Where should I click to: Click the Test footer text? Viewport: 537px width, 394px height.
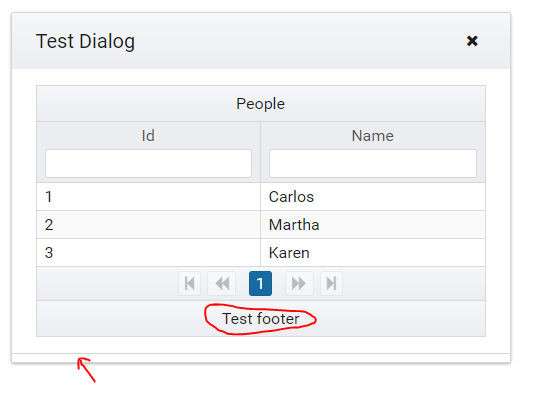pyautogui.click(x=261, y=319)
